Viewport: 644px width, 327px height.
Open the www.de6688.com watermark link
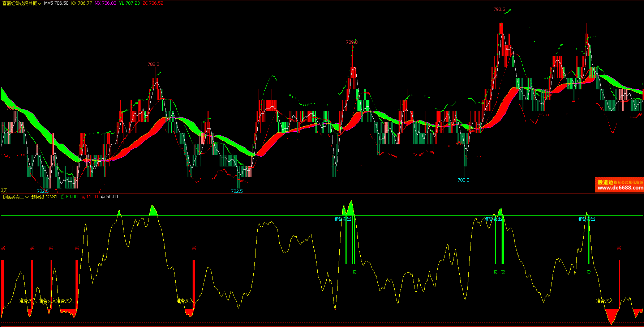[620, 188]
